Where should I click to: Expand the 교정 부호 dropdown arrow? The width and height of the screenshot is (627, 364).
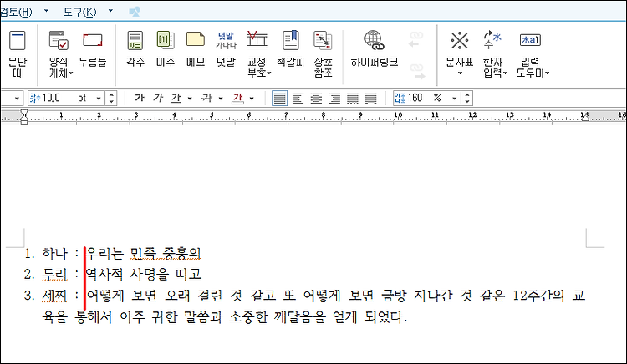pyautogui.click(x=269, y=73)
